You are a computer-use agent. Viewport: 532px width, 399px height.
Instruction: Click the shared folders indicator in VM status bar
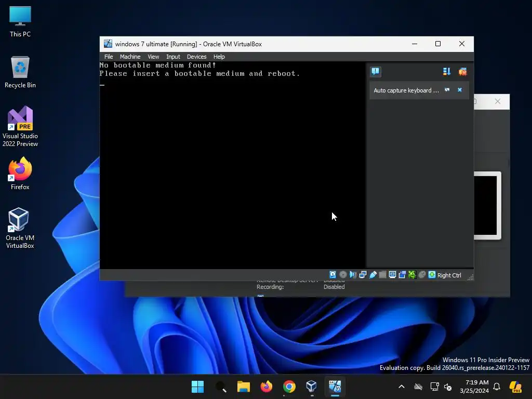382,275
